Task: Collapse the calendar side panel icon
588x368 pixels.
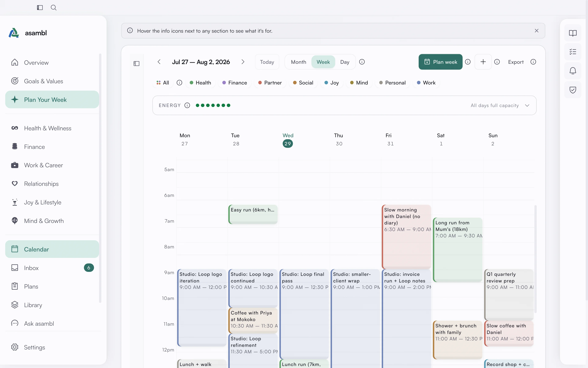Action: (x=137, y=63)
